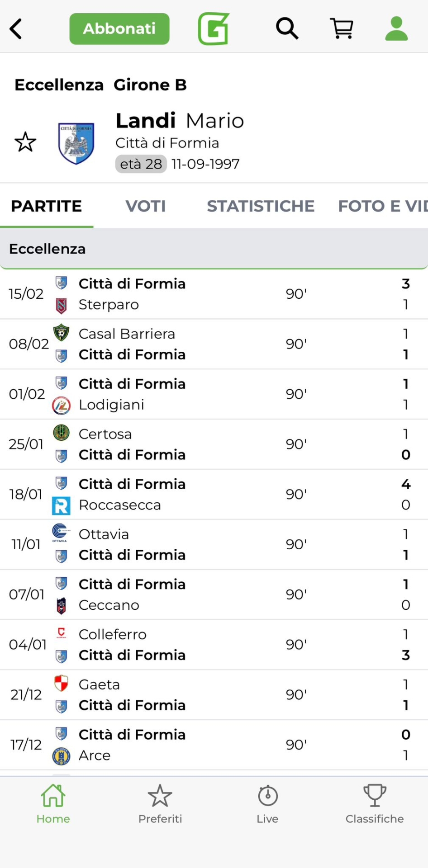Switch to the STATISTICHE tab
Screen dimensions: 428x868
click(261, 206)
